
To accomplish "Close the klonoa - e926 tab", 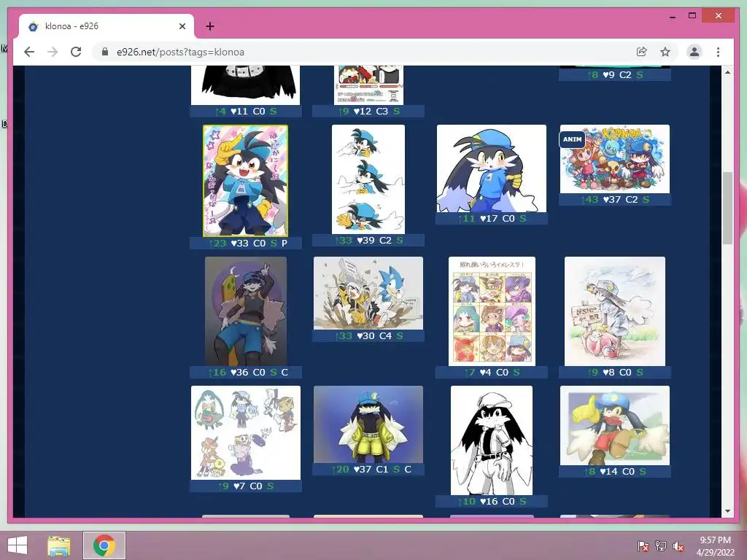I will coord(182,26).
